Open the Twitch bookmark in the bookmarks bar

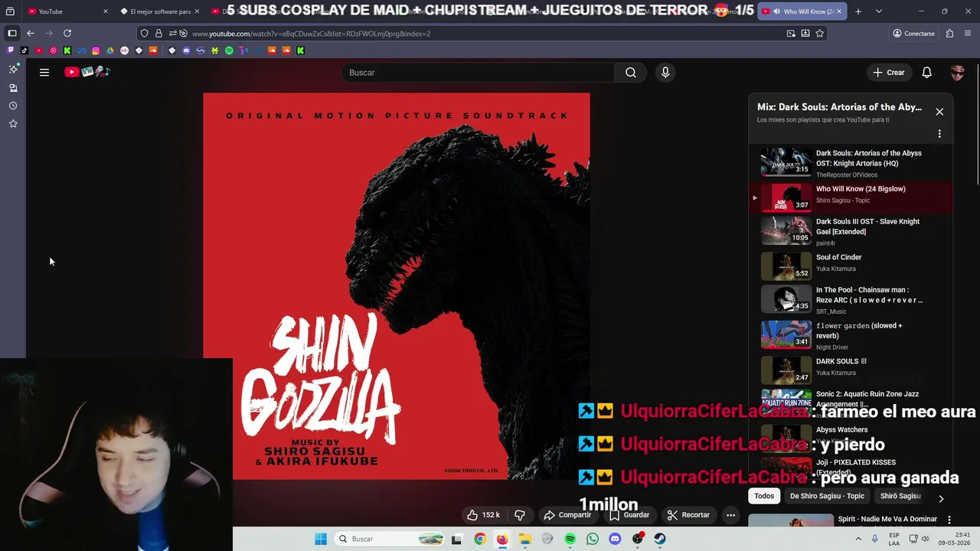(x=11, y=51)
